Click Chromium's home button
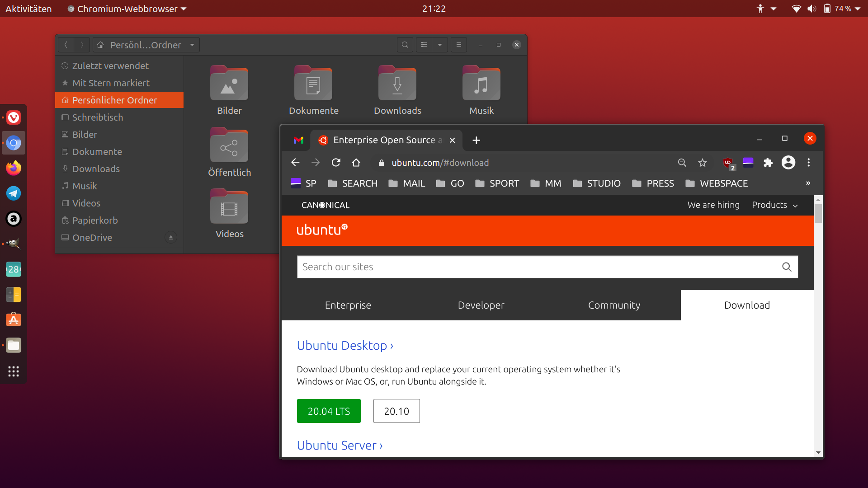Image resolution: width=868 pixels, height=488 pixels. [356, 163]
